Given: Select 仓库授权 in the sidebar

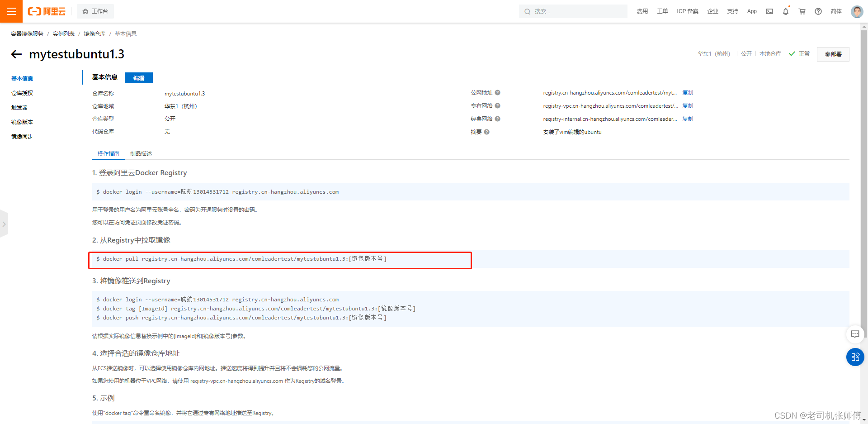Looking at the screenshot, I should point(22,93).
